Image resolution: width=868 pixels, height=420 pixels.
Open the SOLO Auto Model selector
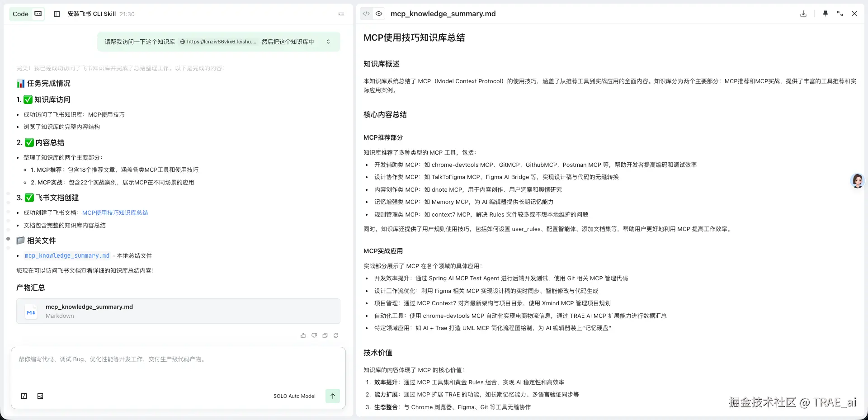click(294, 396)
